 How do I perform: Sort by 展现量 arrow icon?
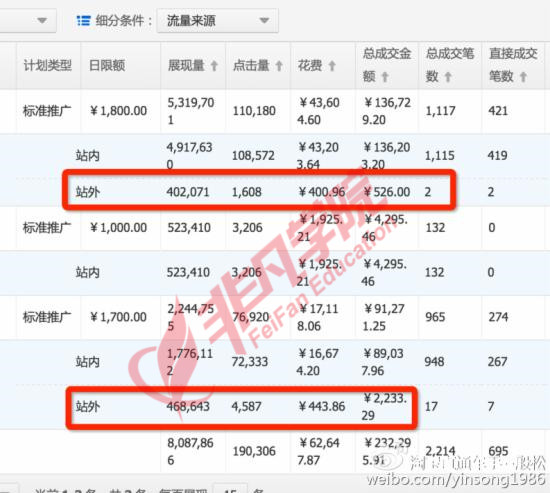click(x=214, y=66)
